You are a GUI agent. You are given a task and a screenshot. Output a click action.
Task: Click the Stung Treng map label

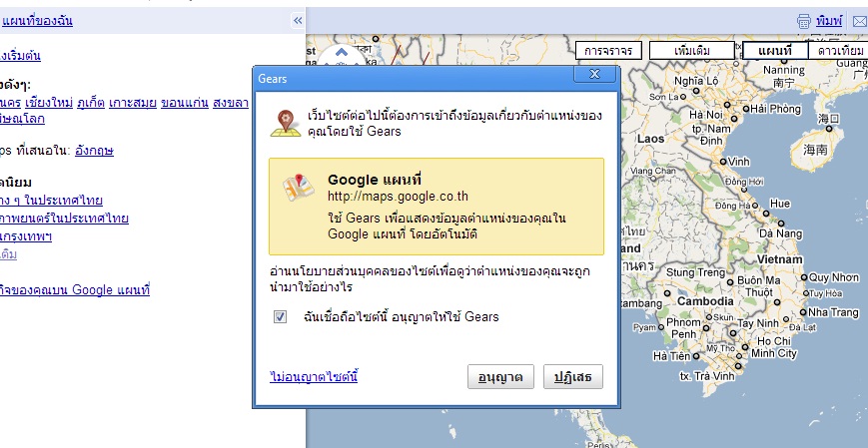pos(695,272)
